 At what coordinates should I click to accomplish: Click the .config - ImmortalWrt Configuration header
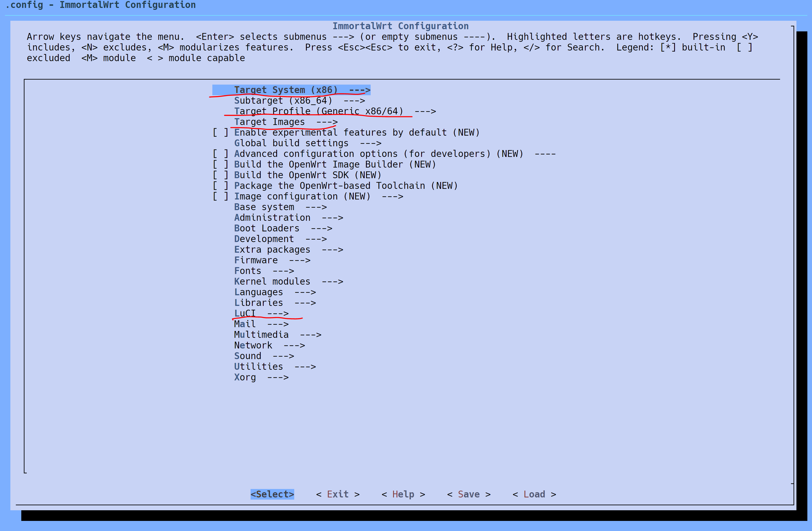click(101, 5)
